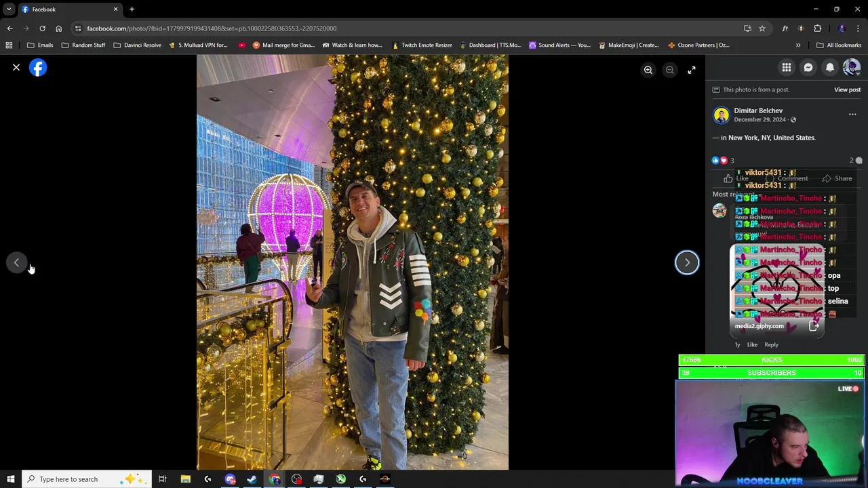The width and height of the screenshot is (868, 488).
Task: Open All Bookmarks folder
Action: pyautogui.click(x=839, y=45)
